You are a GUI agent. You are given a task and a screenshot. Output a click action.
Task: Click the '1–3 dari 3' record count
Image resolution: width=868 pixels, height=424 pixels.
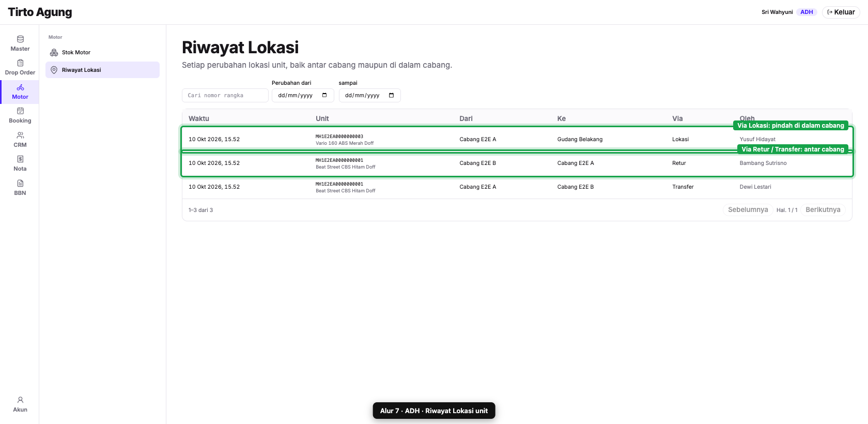[200, 210]
